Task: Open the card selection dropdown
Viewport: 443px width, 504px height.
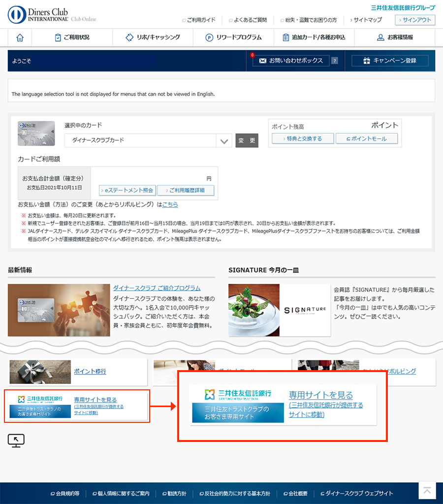Action: point(148,140)
